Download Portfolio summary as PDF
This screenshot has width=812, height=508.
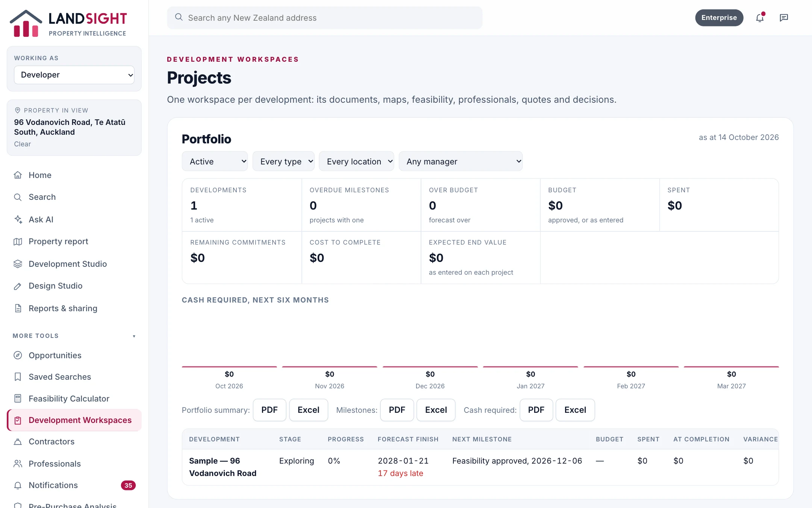(270, 410)
